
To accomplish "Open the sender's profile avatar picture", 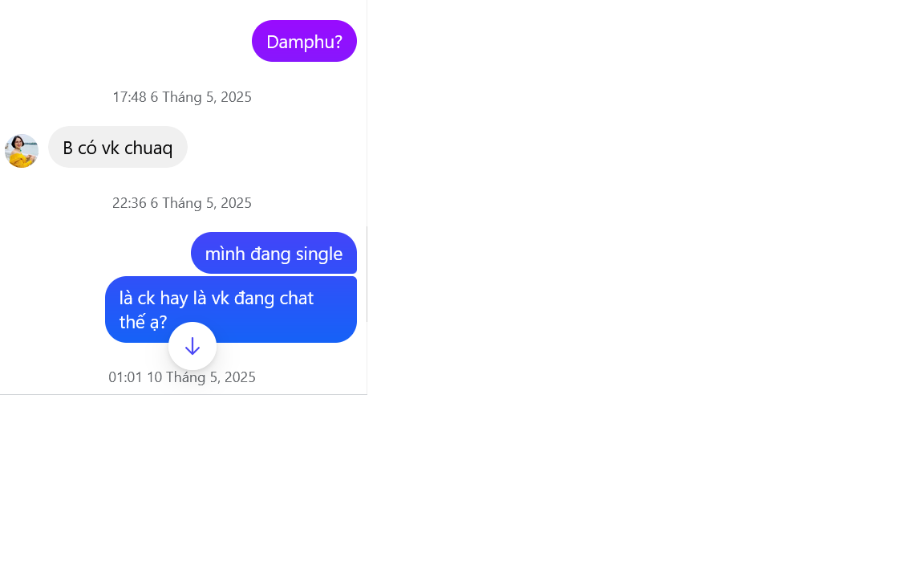I will 22,151.
